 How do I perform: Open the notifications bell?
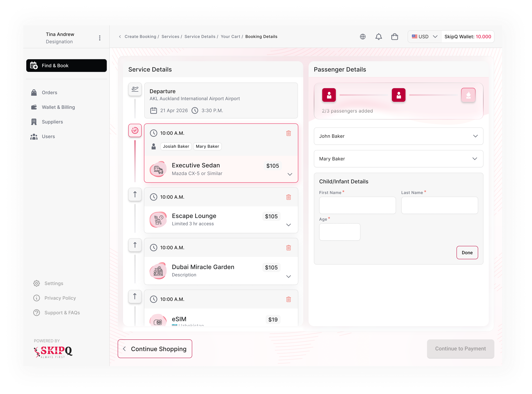coord(378,36)
